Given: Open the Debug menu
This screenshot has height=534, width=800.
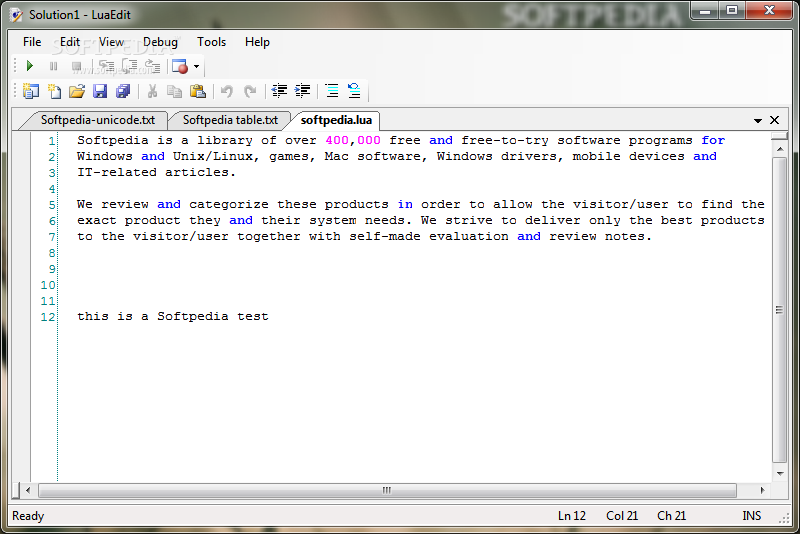Looking at the screenshot, I should click(160, 42).
